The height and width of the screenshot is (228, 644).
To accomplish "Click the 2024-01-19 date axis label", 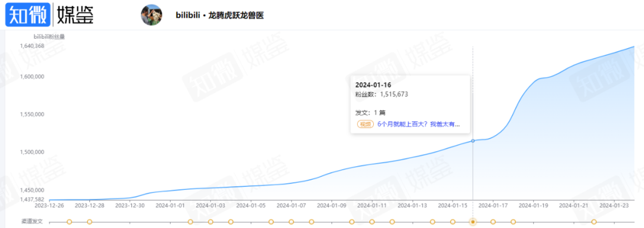I will click(x=533, y=205).
